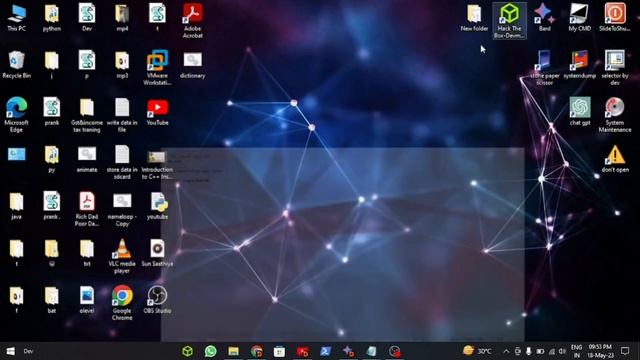Image resolution: width=640 pixels, height=360 pixels.
Task: Open the Bard shortcut
Action: click(x=544, y=18)
